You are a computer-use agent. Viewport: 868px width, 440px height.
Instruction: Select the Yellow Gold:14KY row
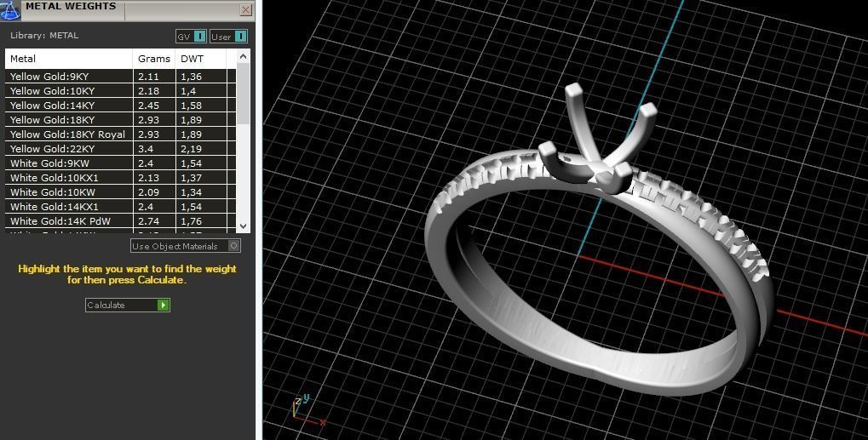(121, 105)
